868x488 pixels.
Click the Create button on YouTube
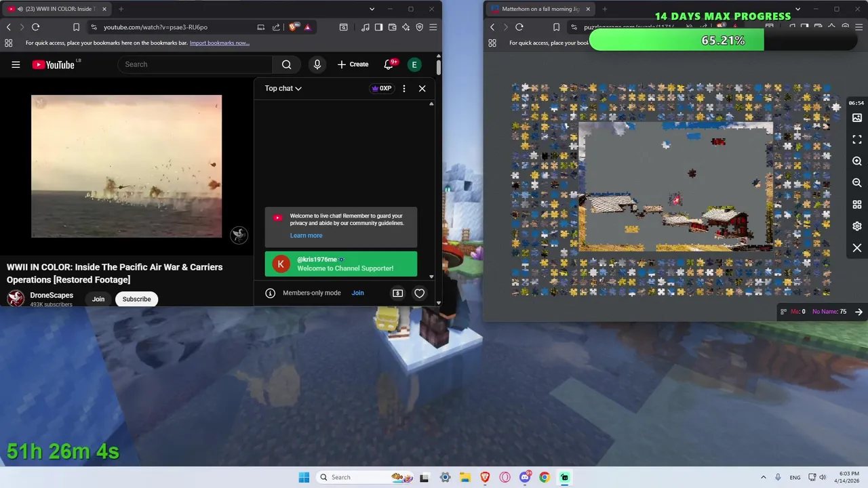pos(353,64)
